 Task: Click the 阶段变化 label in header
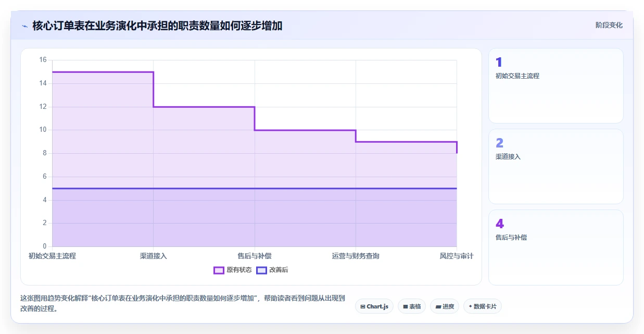pos(609,25)
